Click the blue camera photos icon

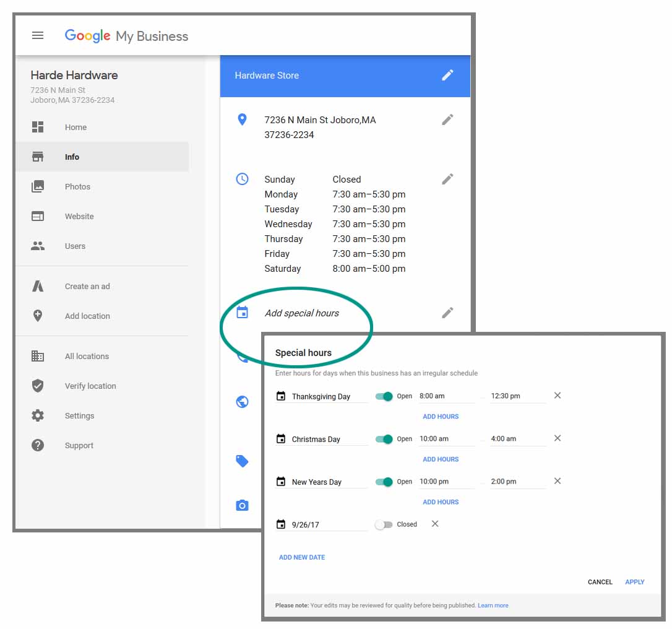pos(242,505)
